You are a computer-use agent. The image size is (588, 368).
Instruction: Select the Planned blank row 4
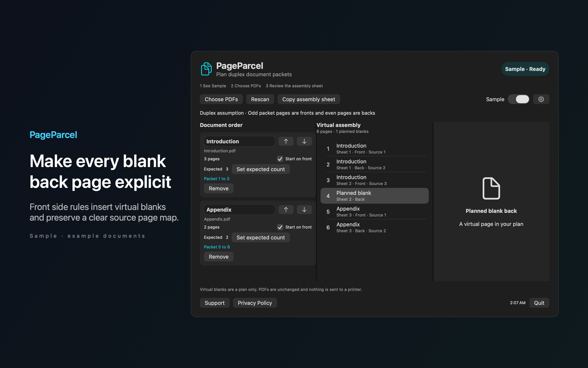coord(374,196)
